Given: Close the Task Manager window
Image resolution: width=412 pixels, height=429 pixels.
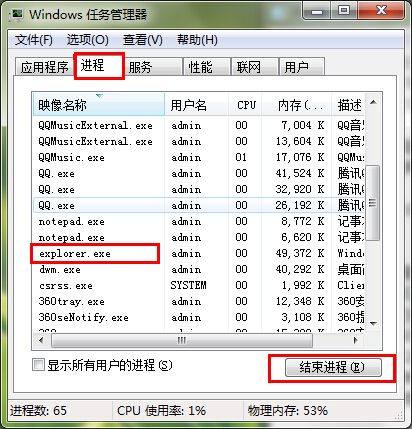Looking at the screenshot, I should (x=381, y=11).
